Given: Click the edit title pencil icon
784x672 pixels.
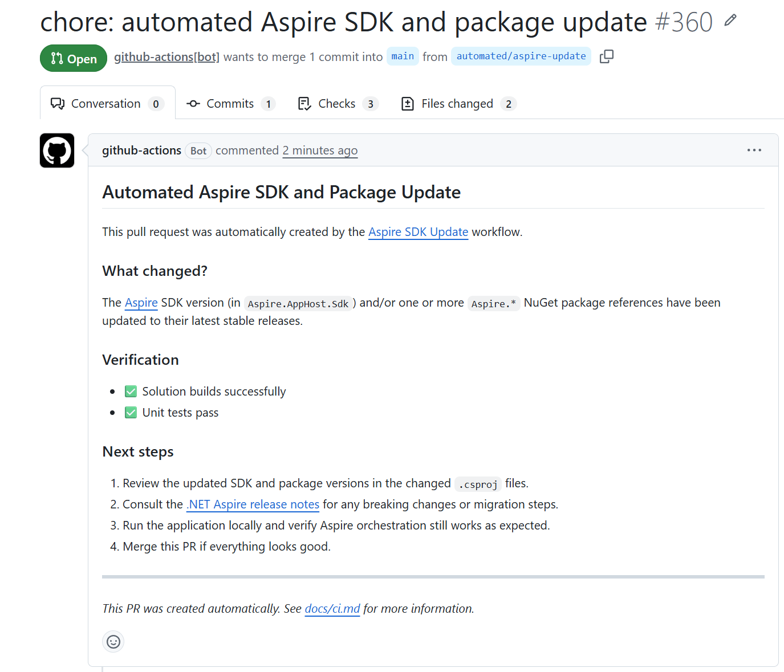Looking at the screenshot, I should [x=730, y=21].
